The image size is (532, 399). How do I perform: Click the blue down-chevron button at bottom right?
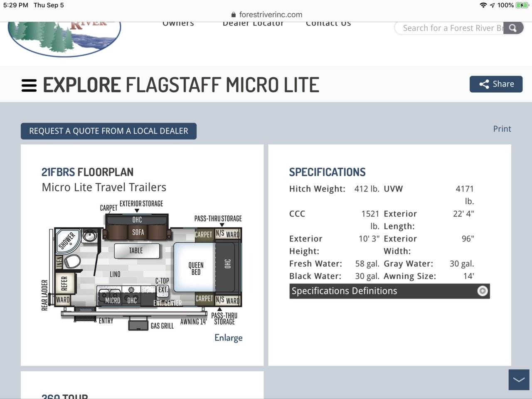519,379
